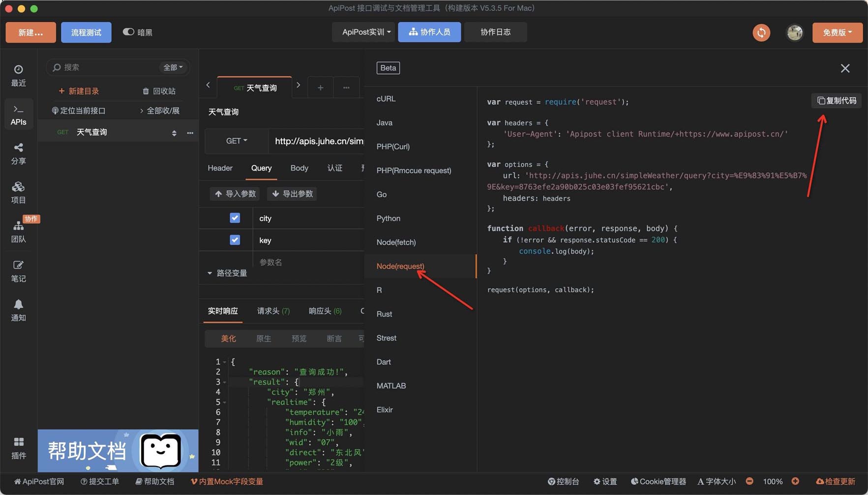Uncheck the key parameter checkbox
This screenshot has width=868, height=495.
click(x=235, y=240)
